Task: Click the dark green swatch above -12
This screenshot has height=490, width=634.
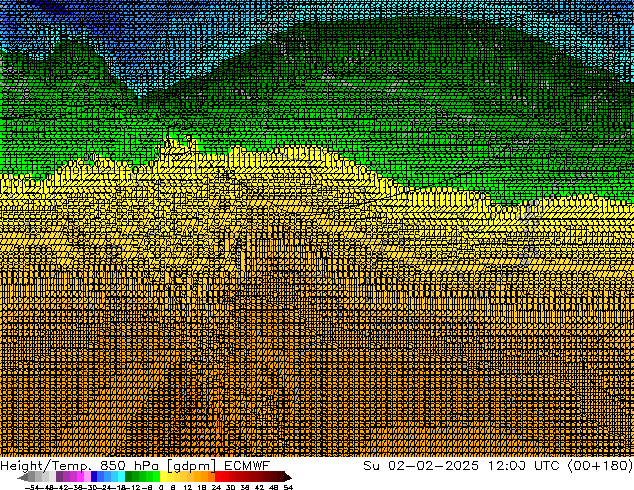Action: (x=129, y=476)
